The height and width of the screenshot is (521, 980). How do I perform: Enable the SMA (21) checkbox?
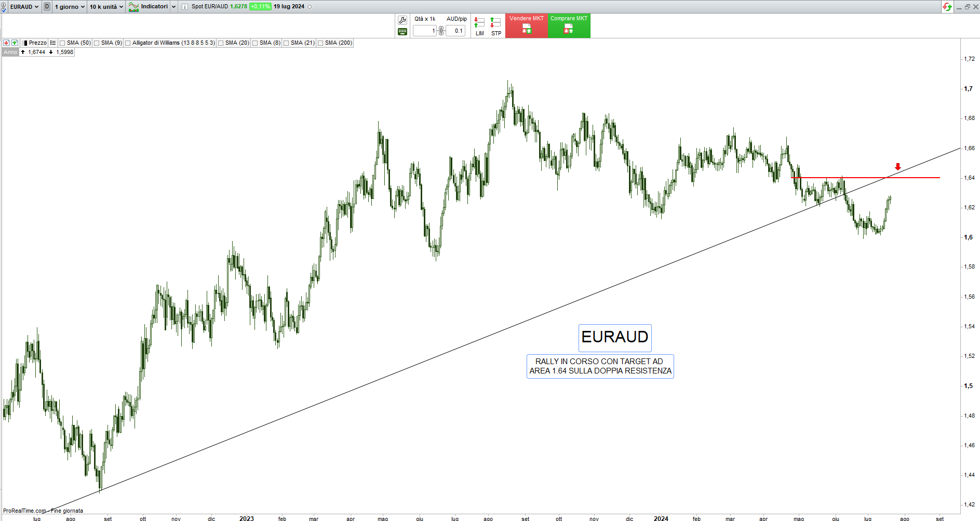(x=286, y=43)
